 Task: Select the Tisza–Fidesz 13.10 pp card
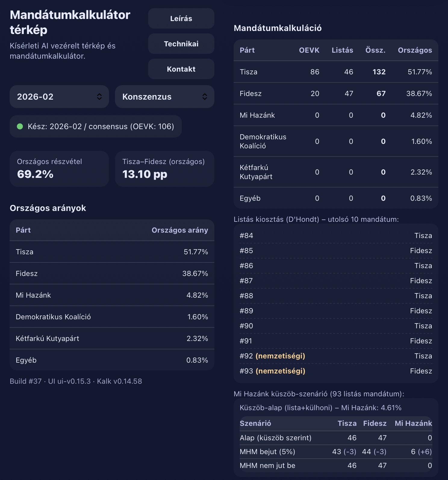point(164,169)
